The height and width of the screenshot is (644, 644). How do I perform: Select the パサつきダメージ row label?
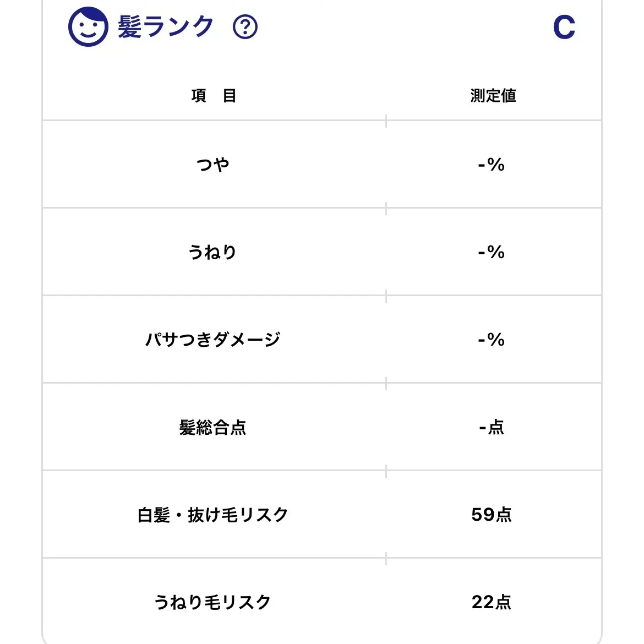tap(213, 340)
